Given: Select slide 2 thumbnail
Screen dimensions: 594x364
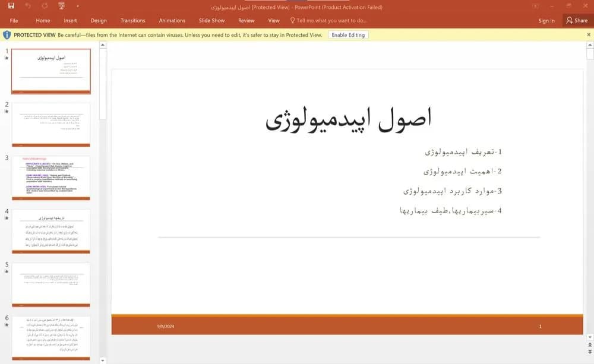Looking at the screenshot, I should click(x=51, y=125).
